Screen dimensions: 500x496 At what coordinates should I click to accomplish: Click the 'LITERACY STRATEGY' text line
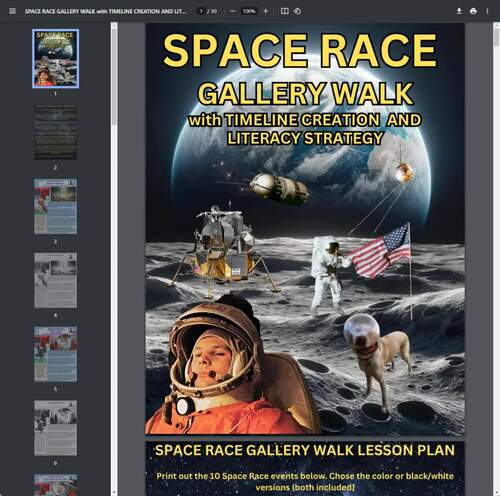pos(305,138)
